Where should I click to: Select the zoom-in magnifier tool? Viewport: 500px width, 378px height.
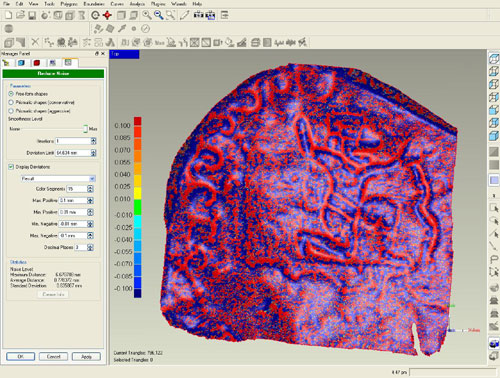pyautogui.click(x=146, y=15)
